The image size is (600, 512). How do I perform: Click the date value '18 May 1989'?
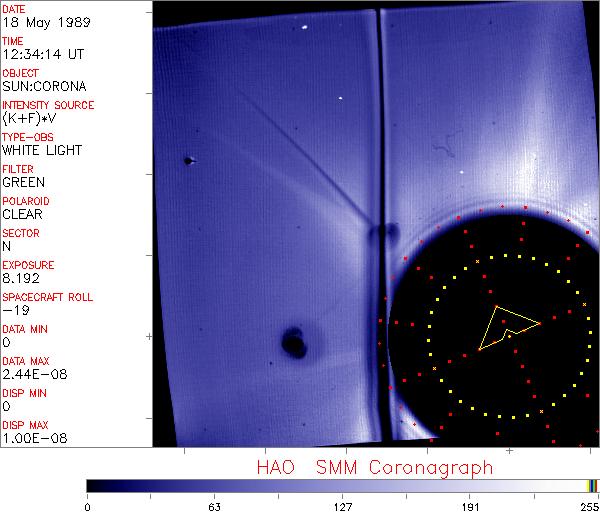coord(46,22)
